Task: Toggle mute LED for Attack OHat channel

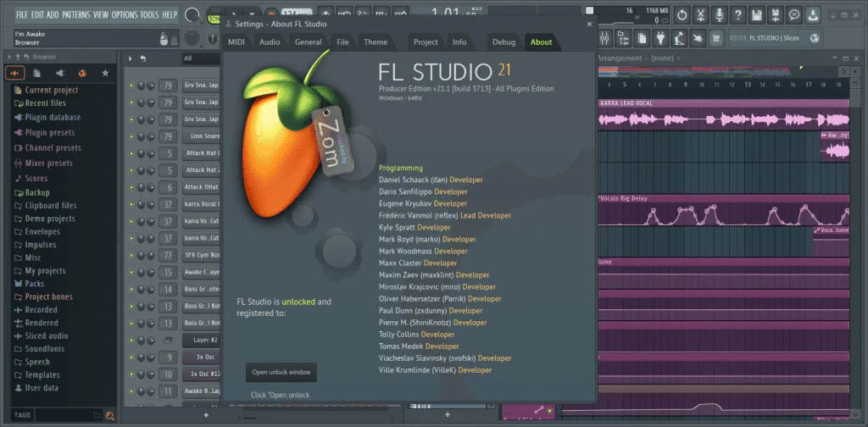Action: [131, 187]
